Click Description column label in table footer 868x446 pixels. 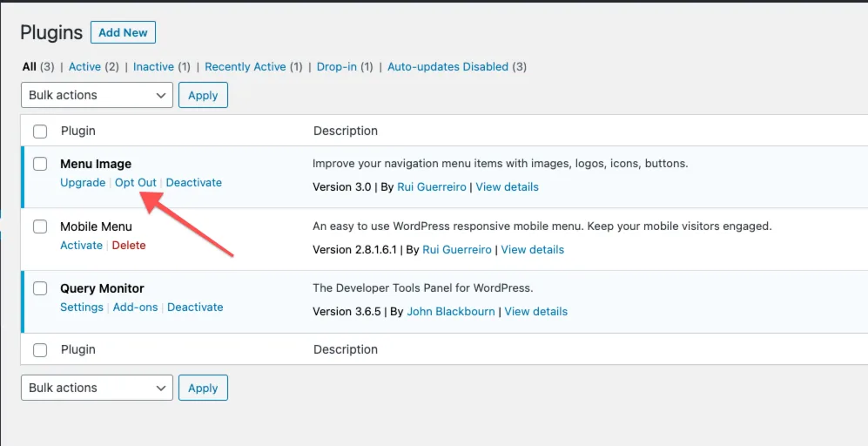pyautogui.click(x=346, y=350)
